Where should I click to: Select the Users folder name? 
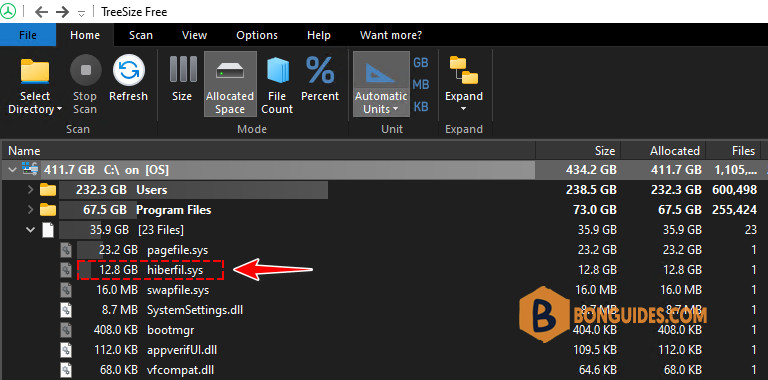[151, 190]
